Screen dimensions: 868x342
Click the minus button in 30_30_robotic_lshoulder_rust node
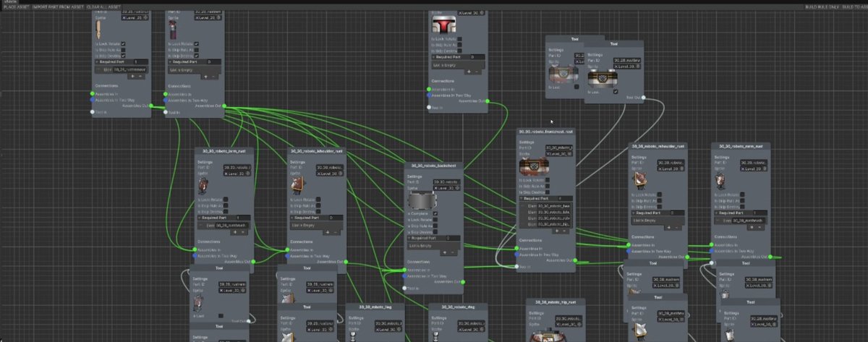(337, 232)
